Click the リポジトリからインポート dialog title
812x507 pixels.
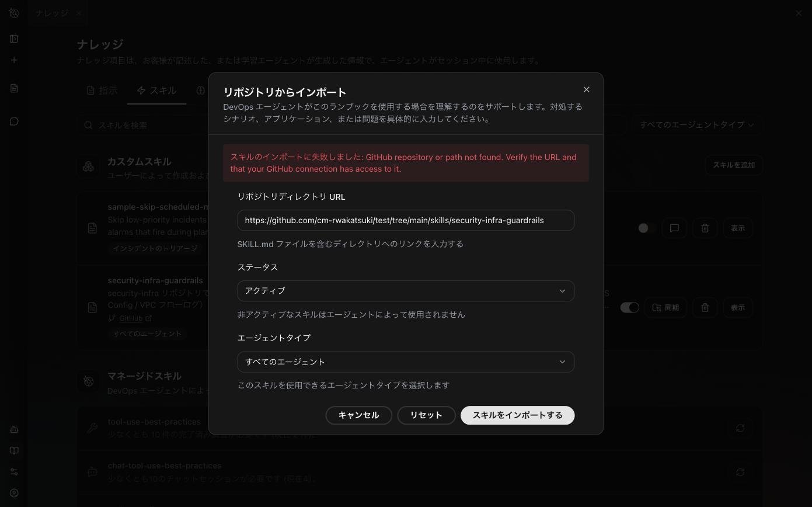pyautogui.click(x=285, y=92)
